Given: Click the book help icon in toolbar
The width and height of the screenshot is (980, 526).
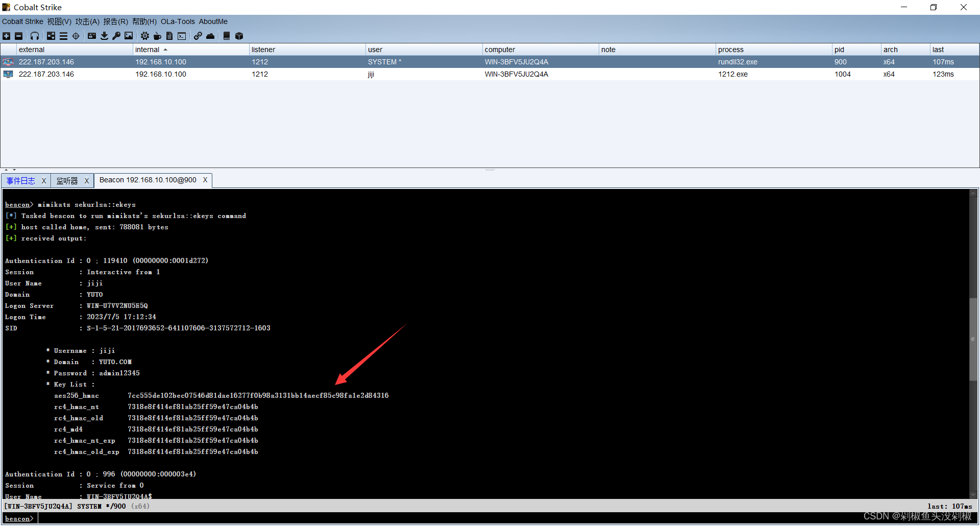Looking at the screenshot, I should (227, 36).
